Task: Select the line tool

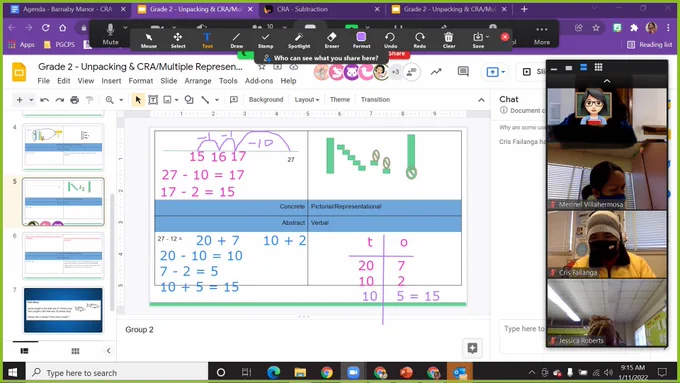Action: (x=205, y=100)
